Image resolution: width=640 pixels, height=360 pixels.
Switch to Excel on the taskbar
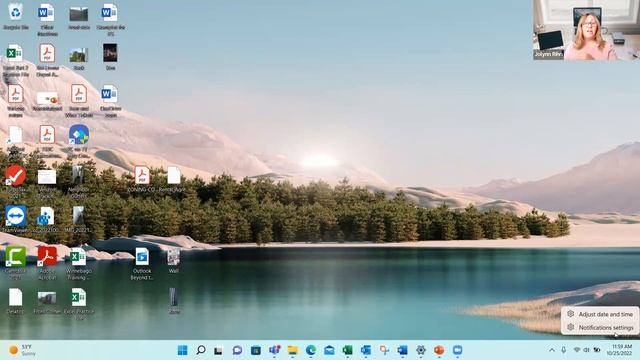pos(347,350)
